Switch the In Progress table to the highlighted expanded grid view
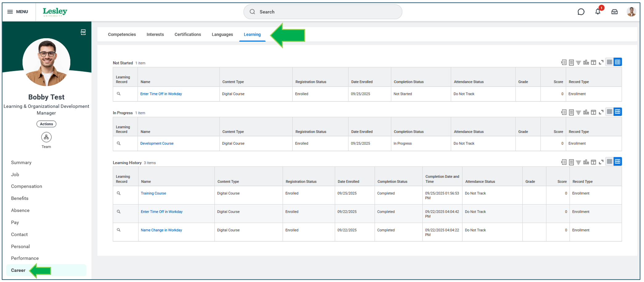The image size is (644, 282). point(618,112)
